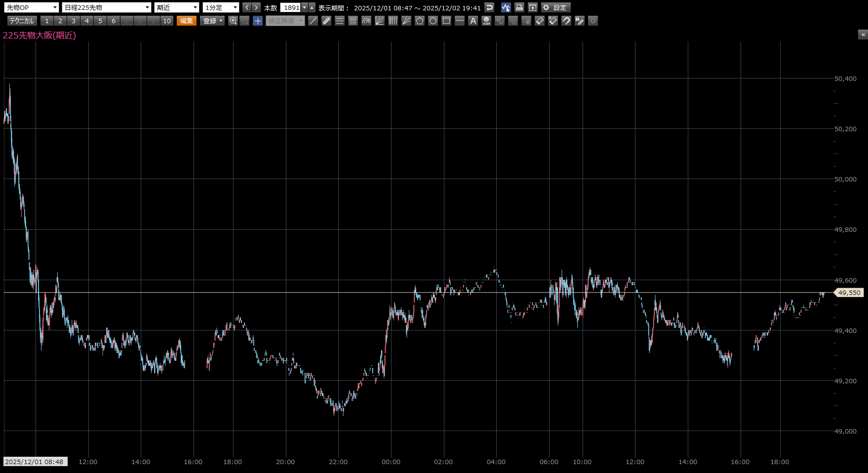
Task: Select the ruler measurement tool
Action: click(x=326, y=21)
